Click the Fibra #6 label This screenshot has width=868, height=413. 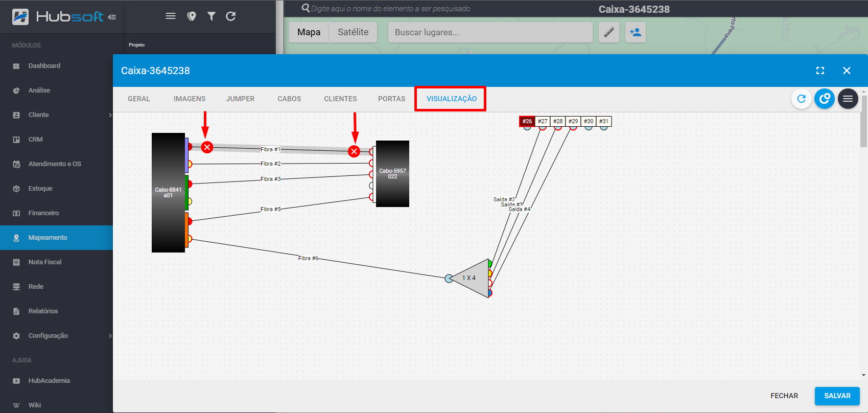tap(308, 258)
